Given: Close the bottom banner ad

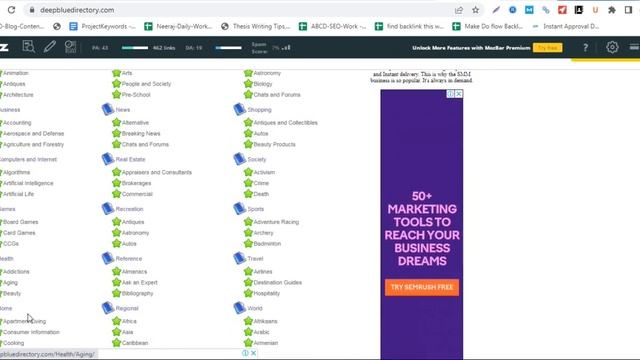Looking at the screenshot, I should click(x=253, y=353).
